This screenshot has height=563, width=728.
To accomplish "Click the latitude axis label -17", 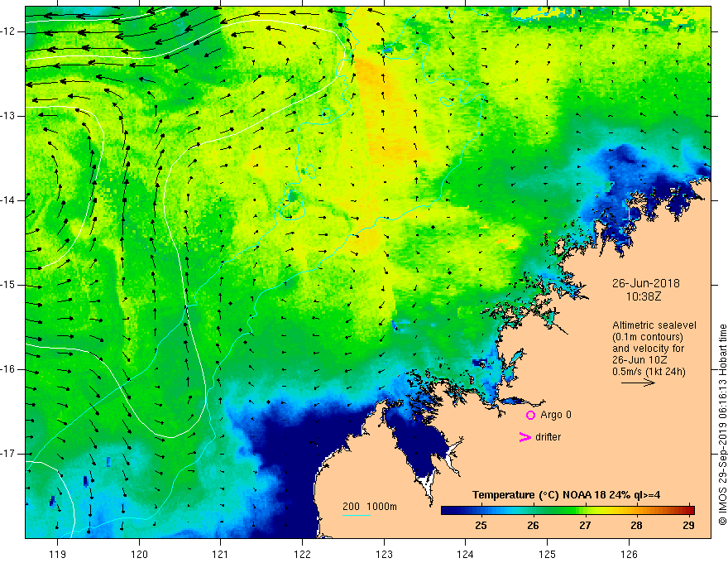I will pos(9,454).
